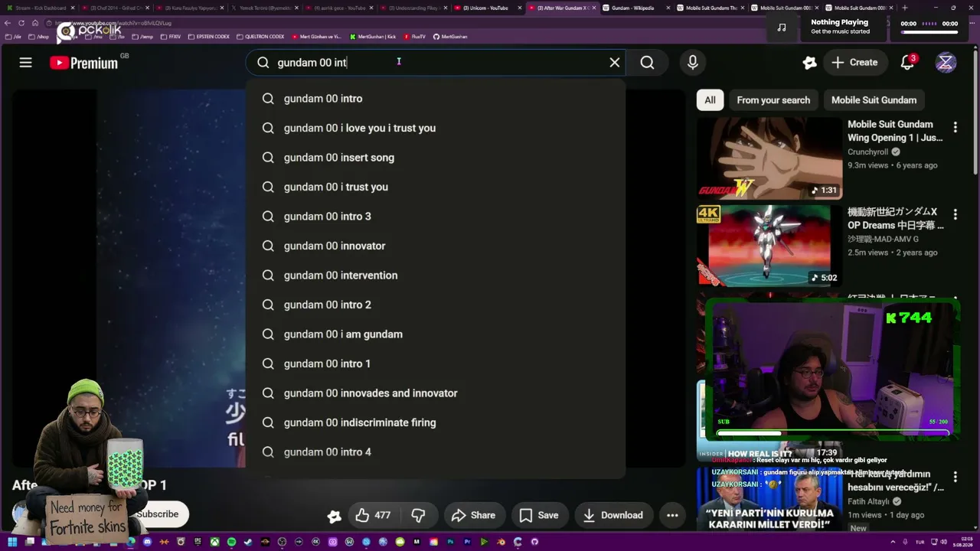
Task: Pick the 'gundam 00 intervention' suggestion
Action: (x=436, y=275)
